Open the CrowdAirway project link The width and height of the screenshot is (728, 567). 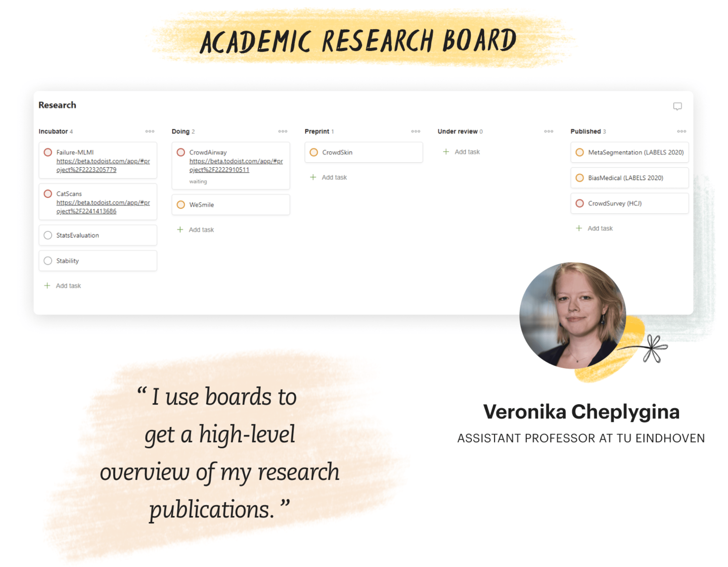point(236,165)
